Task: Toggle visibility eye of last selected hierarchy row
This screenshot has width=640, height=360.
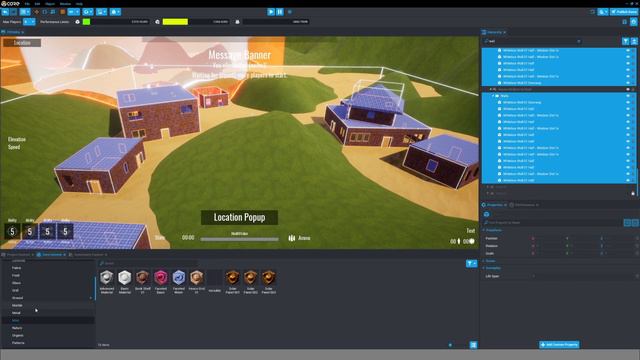Action: pos(628,180)
